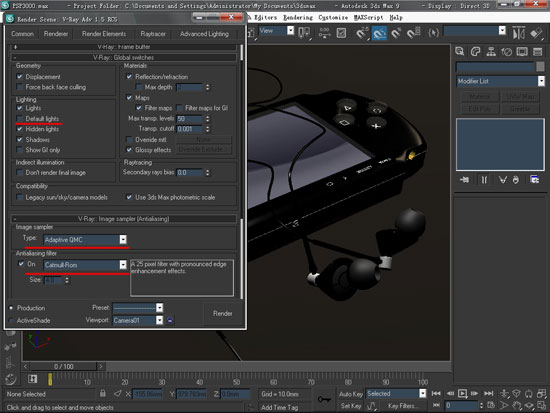Enable Show GI only checkbox
Viewport: 550px width, 413px height.
(x=20, y=150)
